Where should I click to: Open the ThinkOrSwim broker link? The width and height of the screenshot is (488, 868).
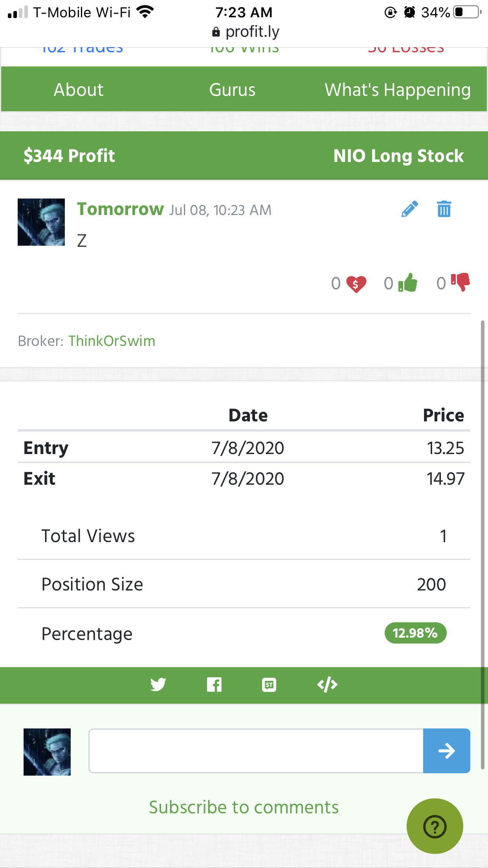pyautogui.click(x=112, y=341)
